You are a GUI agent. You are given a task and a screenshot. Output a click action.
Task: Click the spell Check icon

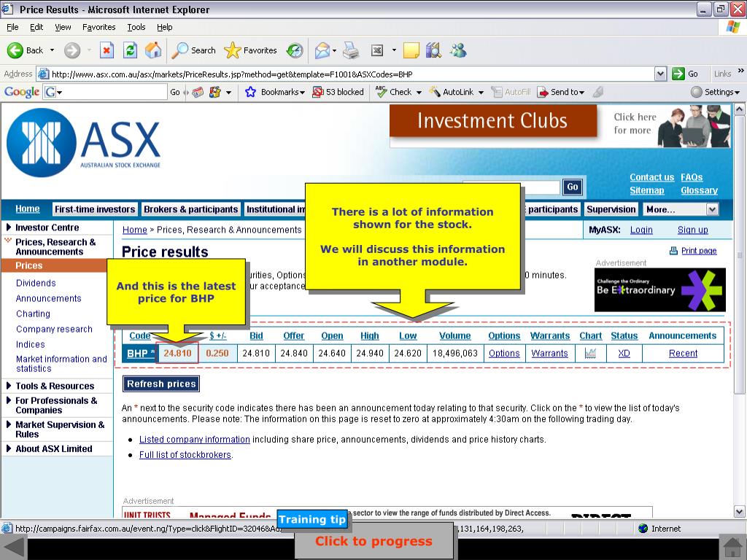point(381,92)
